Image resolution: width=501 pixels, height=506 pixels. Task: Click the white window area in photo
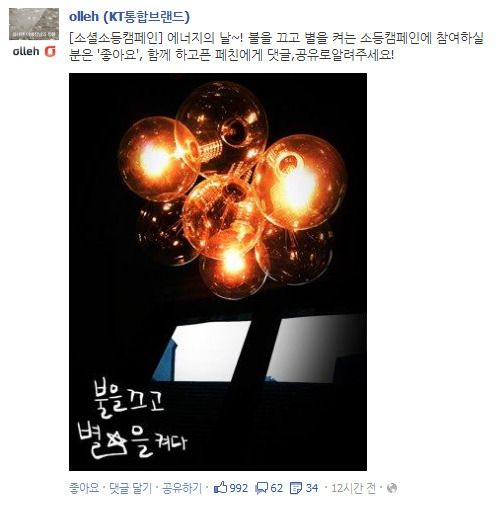click(x=260, y=349)
